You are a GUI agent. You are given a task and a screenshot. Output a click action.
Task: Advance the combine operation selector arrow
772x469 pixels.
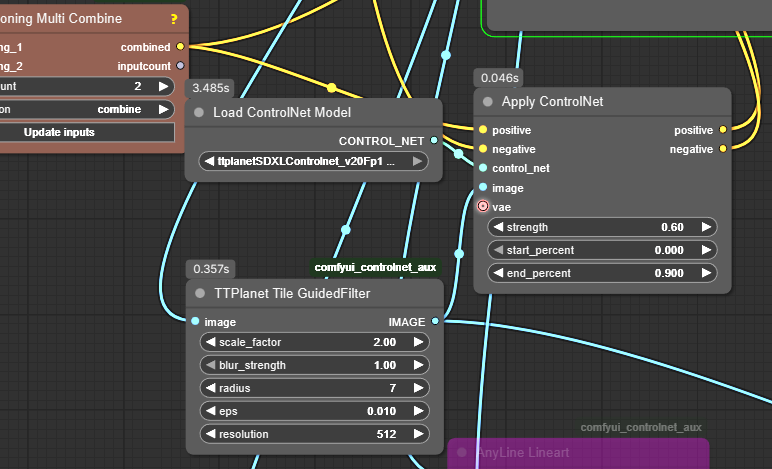coord(163,109)
